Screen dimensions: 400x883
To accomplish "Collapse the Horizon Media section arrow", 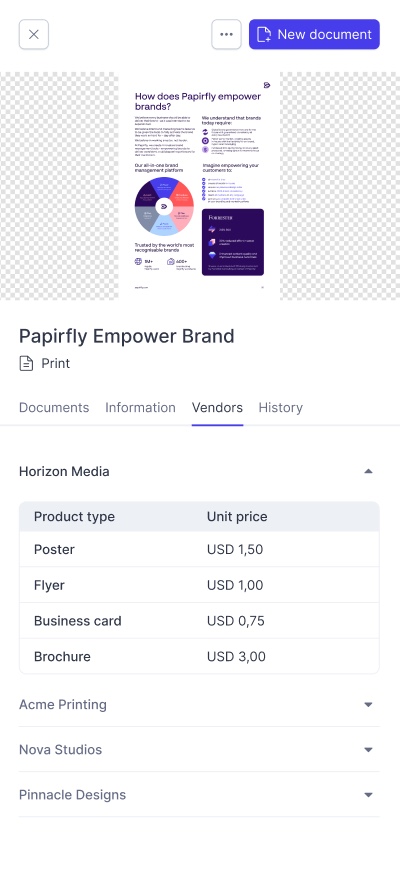I will (x=368, y=471).
